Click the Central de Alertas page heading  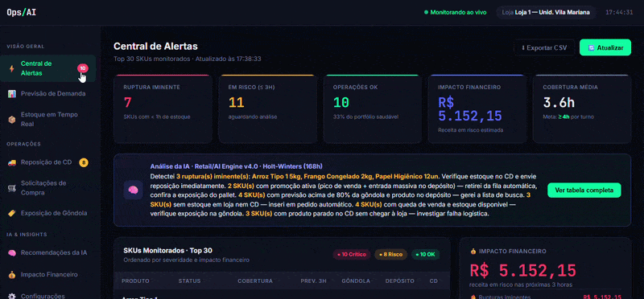(155, 46)
